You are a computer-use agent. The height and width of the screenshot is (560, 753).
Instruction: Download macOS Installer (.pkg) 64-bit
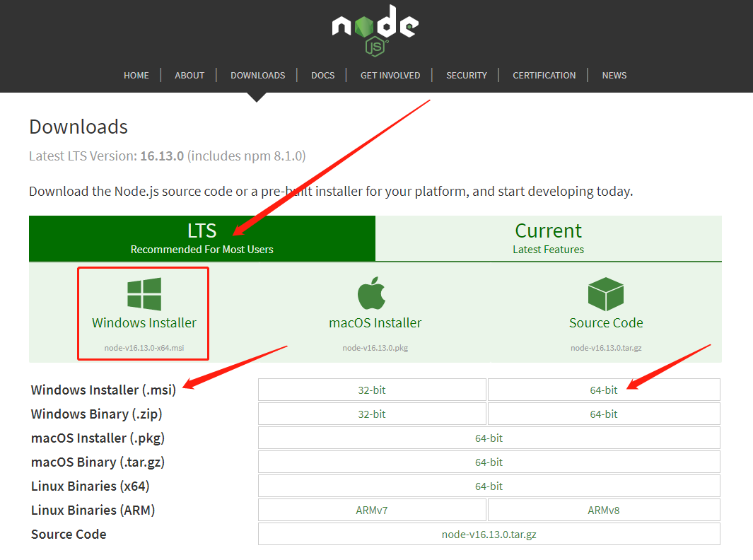(489, 438)
